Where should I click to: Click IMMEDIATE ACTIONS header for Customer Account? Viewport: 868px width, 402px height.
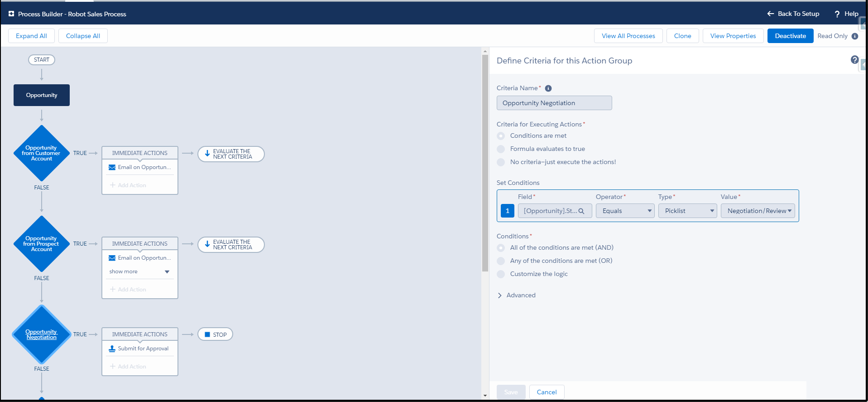click(x=140, y=153)
